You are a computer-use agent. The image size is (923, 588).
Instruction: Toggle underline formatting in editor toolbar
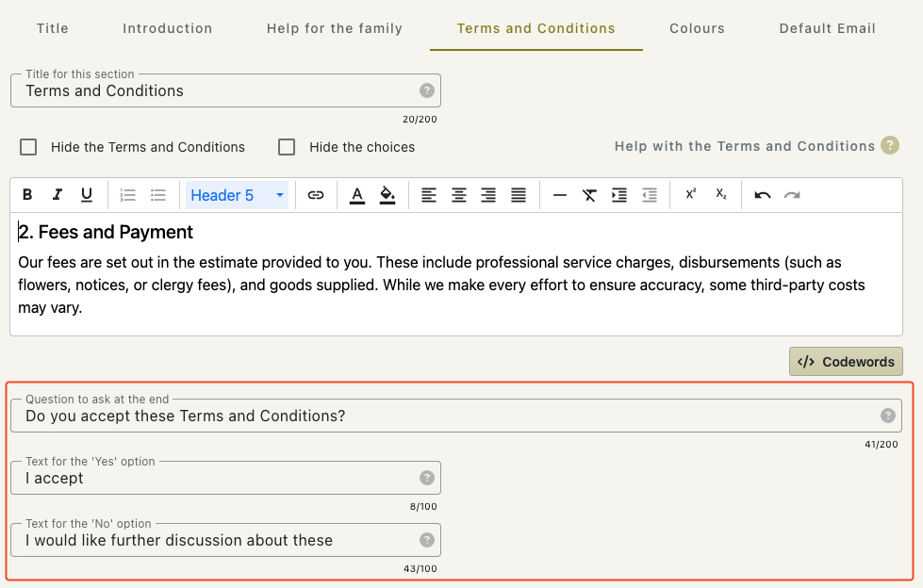click(x=87, y=195)
